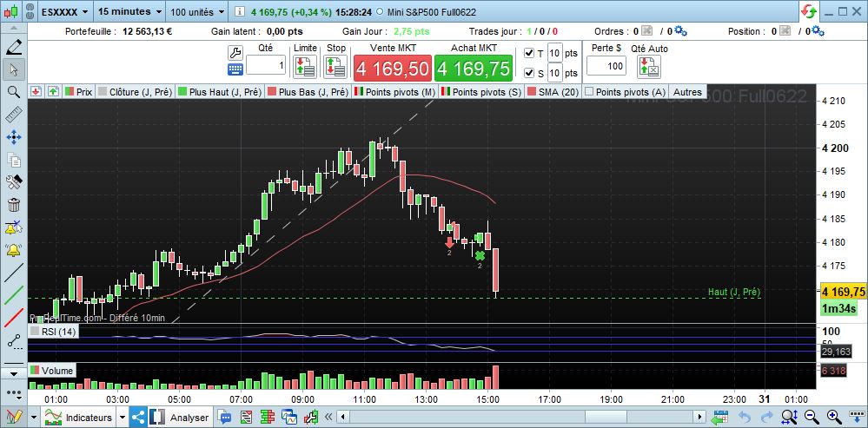Image resolution: width=868 pixels, height=428 pixels.
Task: Enable the Points pivots (A) checkbox
Action: [590, 92]
